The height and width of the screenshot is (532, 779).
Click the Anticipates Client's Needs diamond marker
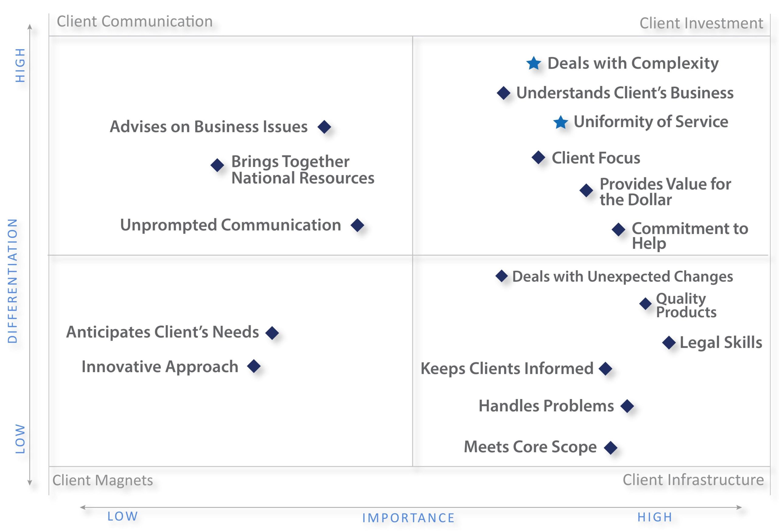click(x=272, y=333)
